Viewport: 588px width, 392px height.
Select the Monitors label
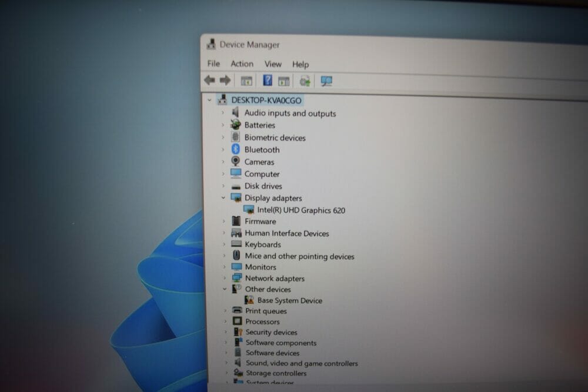(x=260, y=267)
